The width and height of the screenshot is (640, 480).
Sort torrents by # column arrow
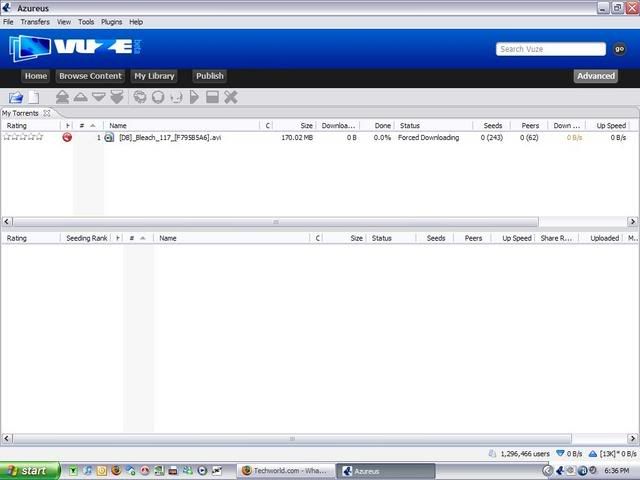tap(93, 126)
